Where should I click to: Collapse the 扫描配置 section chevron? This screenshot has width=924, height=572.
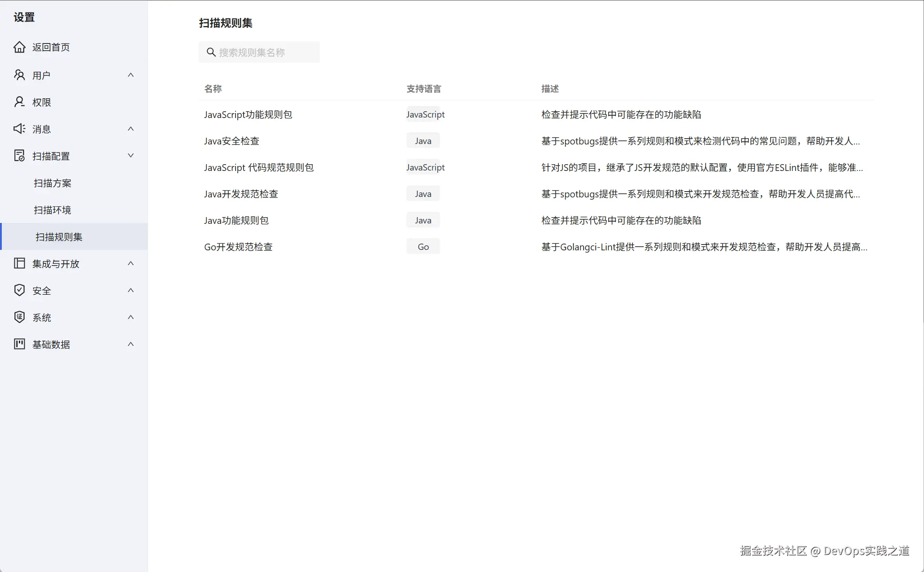coord(131,156)
